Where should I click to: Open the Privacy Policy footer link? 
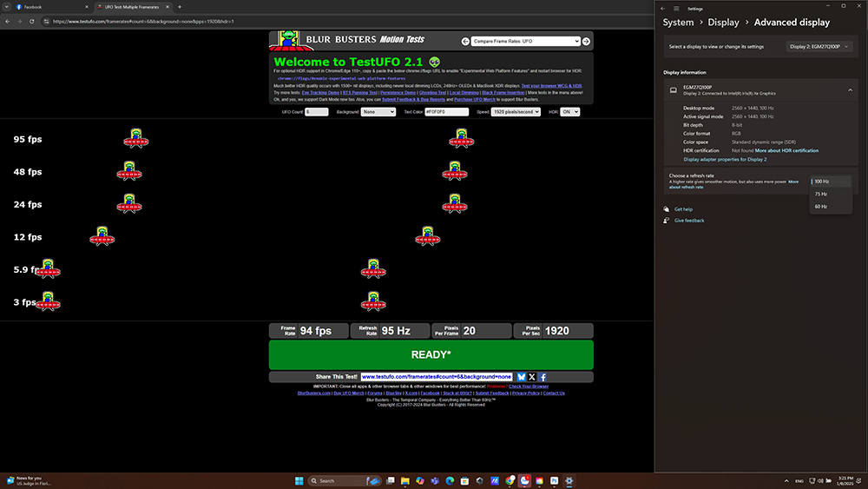tap(526, 393)
